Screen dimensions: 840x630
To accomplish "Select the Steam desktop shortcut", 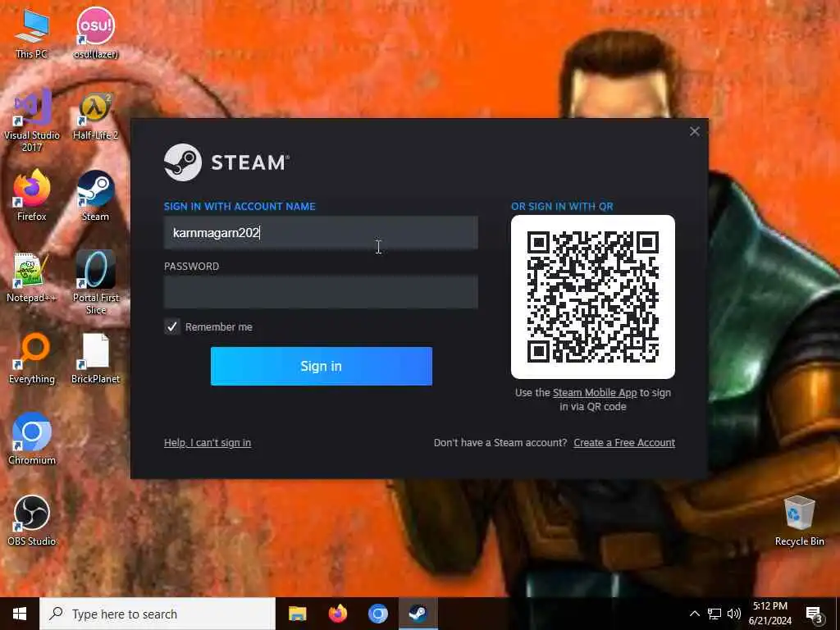I will pyautogui.click(x=95, y=195).
